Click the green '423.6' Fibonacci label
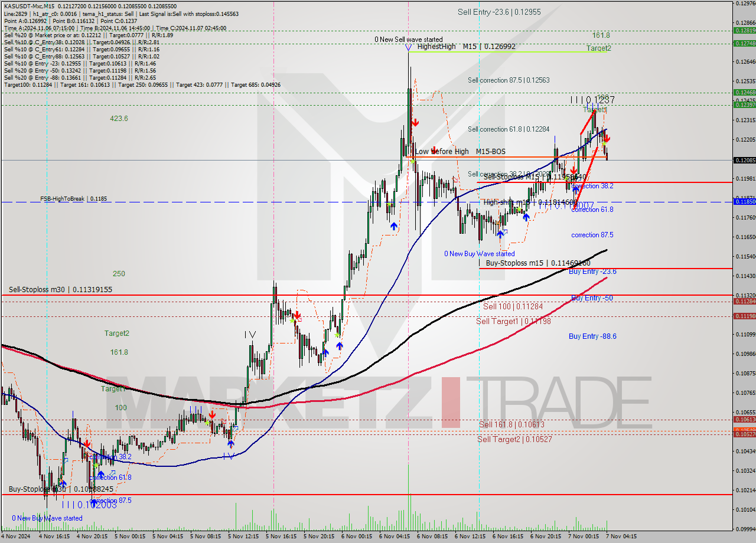The image size is (756, 543). 119,118
